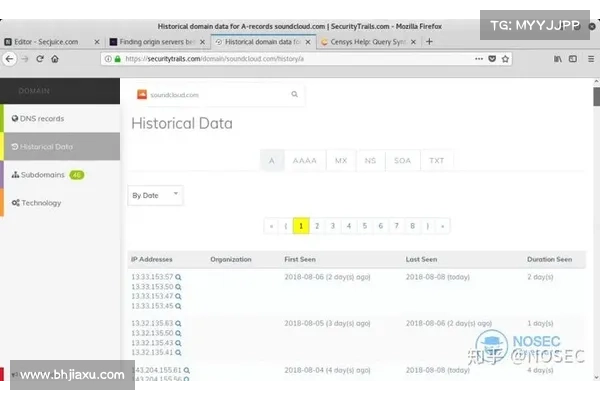This screenshot has width=600, height=400.
Task: Select the MX record type tab
Action: (x=341, y=161)
